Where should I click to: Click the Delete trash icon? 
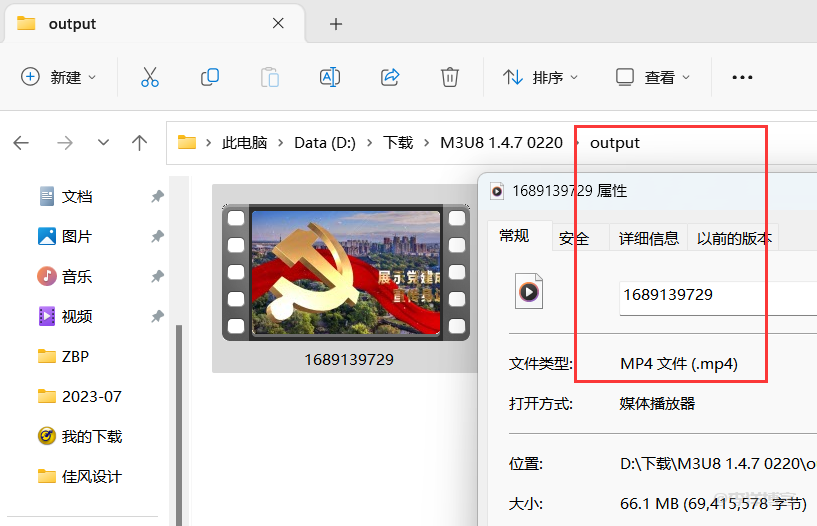pyautogui.click(x=450, y=77)
